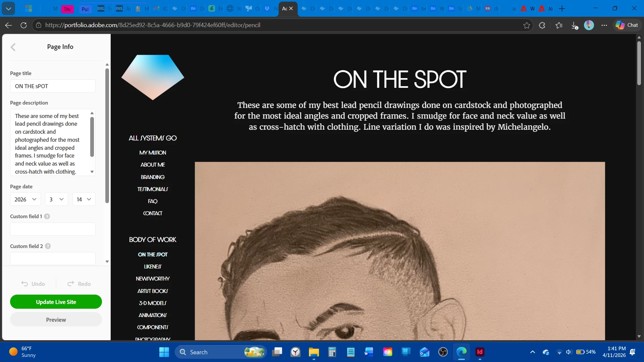Expand the page date day dropdown
This screenshot has width=644, height=362.
(x=84, y=199)
